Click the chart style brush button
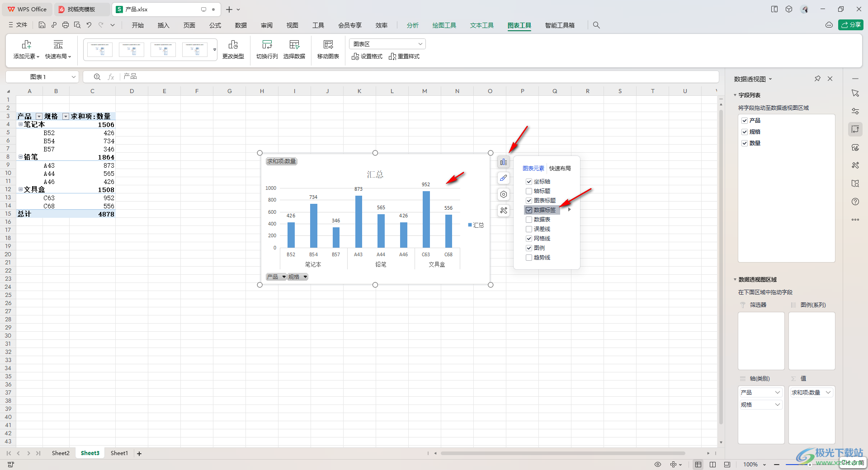Screen dimensions: 868x470 (x=504, y=178)
